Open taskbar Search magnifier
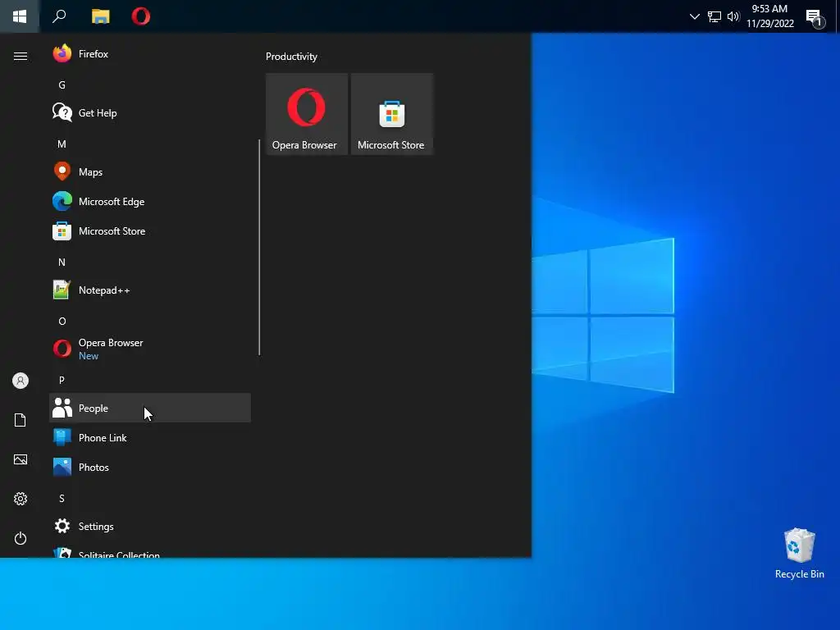The image size is (840, 630). click(59, 16)
